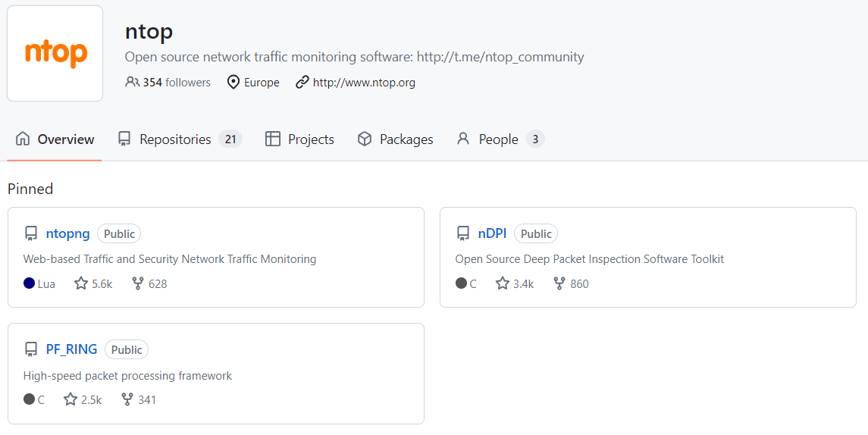Click the Overview home icon
868x435 pixels.
tap(23, 139)
